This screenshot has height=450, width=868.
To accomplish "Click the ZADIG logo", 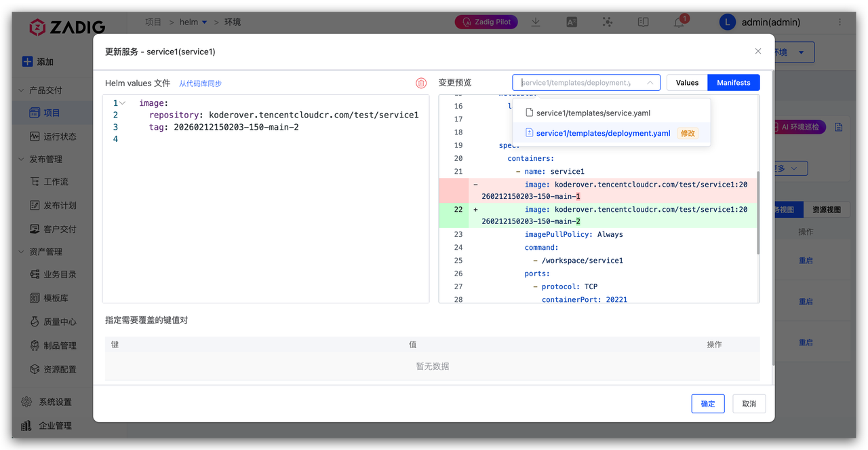I will point(66,27).
